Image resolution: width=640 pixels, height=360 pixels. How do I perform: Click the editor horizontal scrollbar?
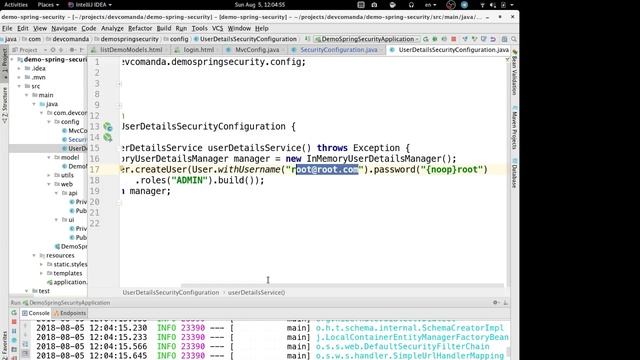pyautogui.click(x=342, y=285)
